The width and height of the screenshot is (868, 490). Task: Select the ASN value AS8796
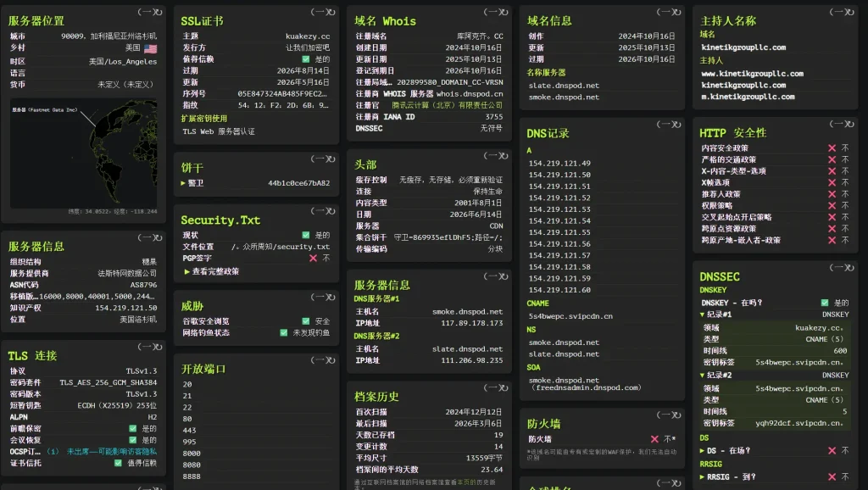pos(143,285)
